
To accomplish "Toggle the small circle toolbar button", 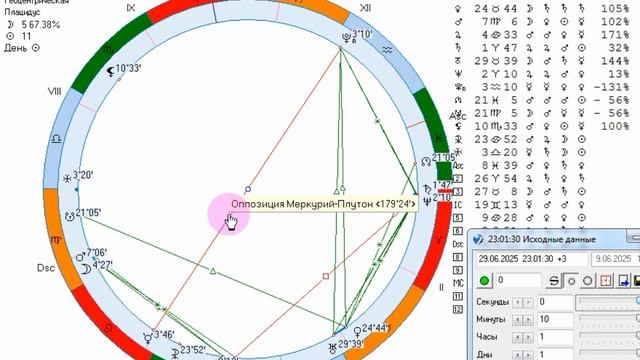I will (x=571, y=281).
